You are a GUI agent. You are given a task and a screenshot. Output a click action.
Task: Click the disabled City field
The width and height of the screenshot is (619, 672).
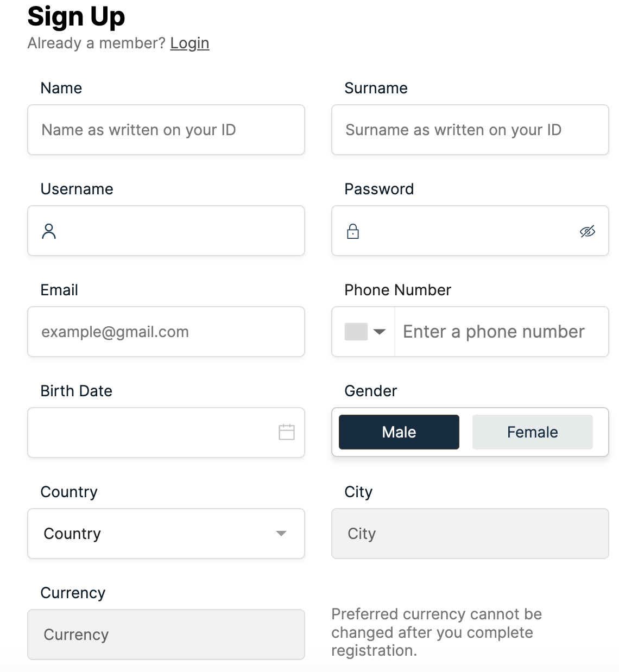click(470, 534)
